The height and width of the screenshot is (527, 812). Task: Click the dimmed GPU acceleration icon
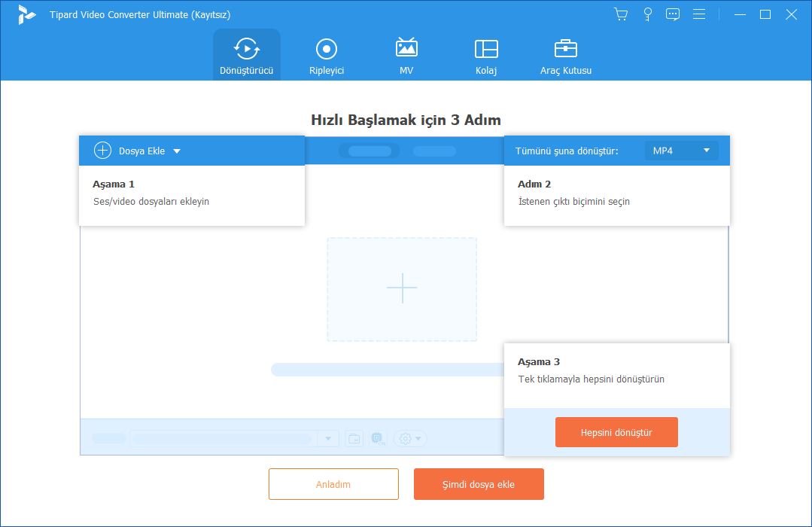click(x=378, y=439)
